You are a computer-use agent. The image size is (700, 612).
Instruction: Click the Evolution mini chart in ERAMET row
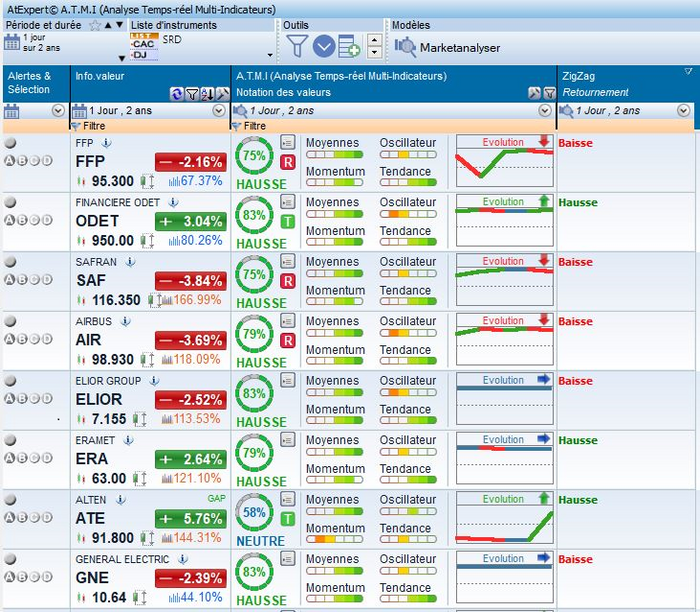tap(504, 458)
